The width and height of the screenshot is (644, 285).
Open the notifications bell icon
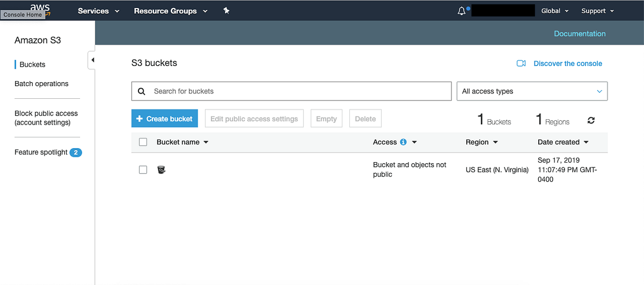[462, 11]
